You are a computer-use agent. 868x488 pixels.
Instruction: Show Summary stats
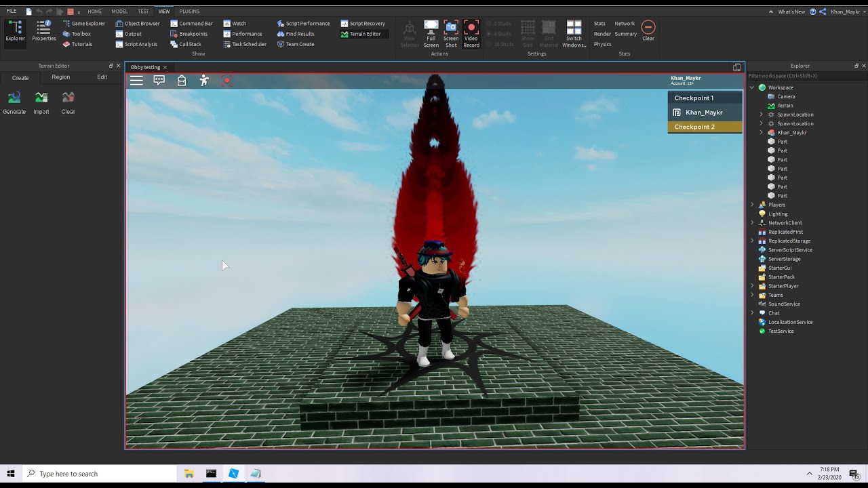pyautogui.click(x=626, y=34)
